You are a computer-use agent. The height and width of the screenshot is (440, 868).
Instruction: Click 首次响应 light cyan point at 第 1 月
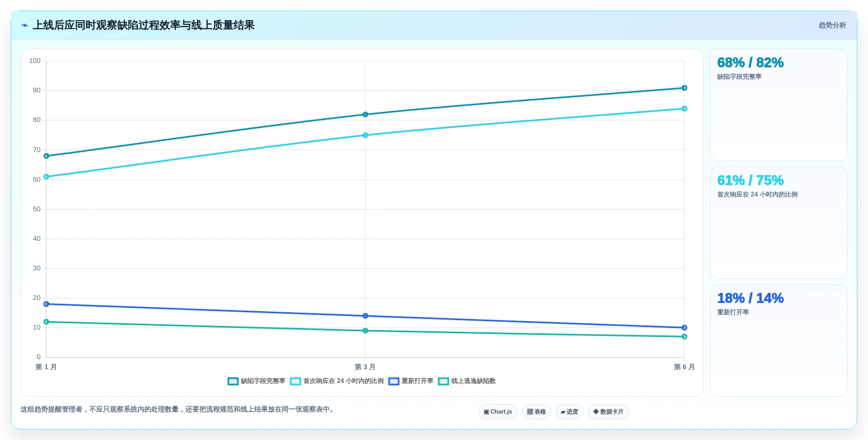coord(47,177)
